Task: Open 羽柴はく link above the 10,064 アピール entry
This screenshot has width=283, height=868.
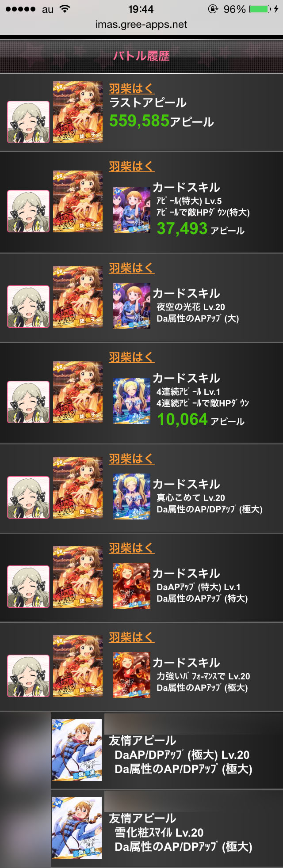Action: pyautogui.click(x=132, y=357)
